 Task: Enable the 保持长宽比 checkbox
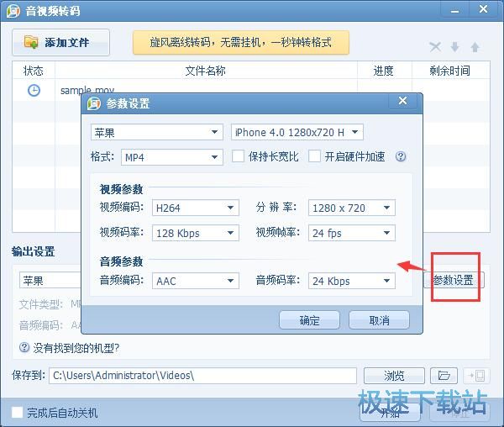[239, 156]
